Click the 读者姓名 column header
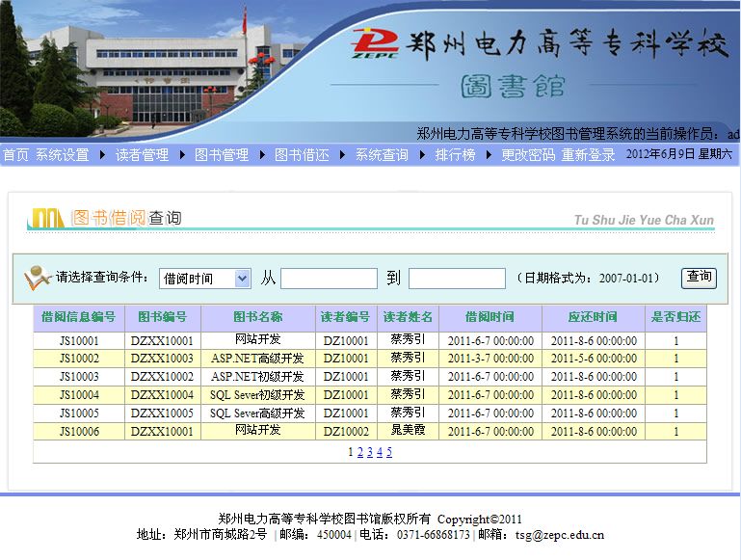Image resolution: width=741 pixels, height=560 pixels. point(408,317)
